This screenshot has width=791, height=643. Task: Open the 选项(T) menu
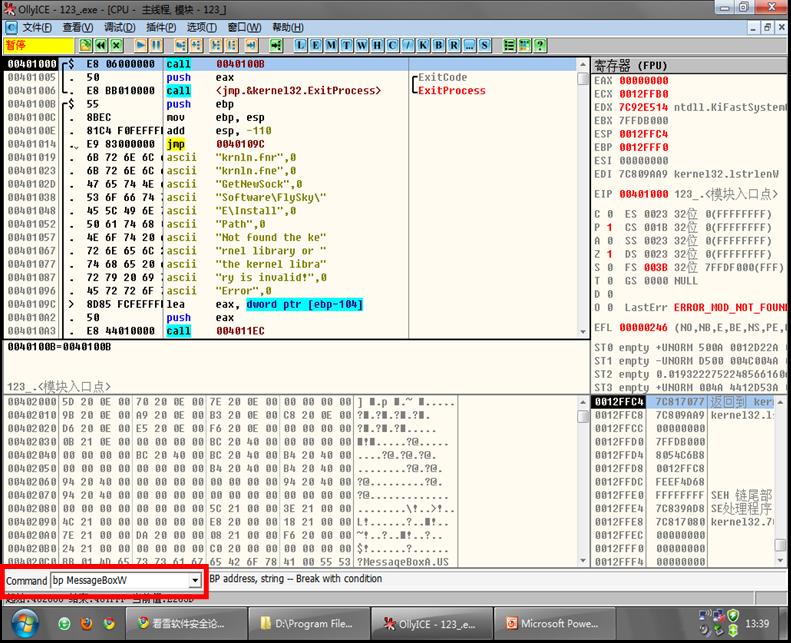pyautogui.click(x=202, y=27)
